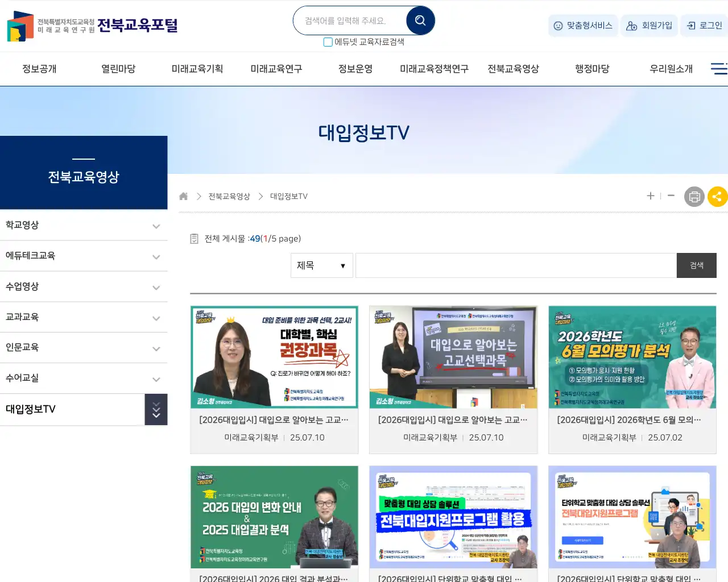Decrease font size with minus icon
728x582 pixels.
[x=671, y=196]
